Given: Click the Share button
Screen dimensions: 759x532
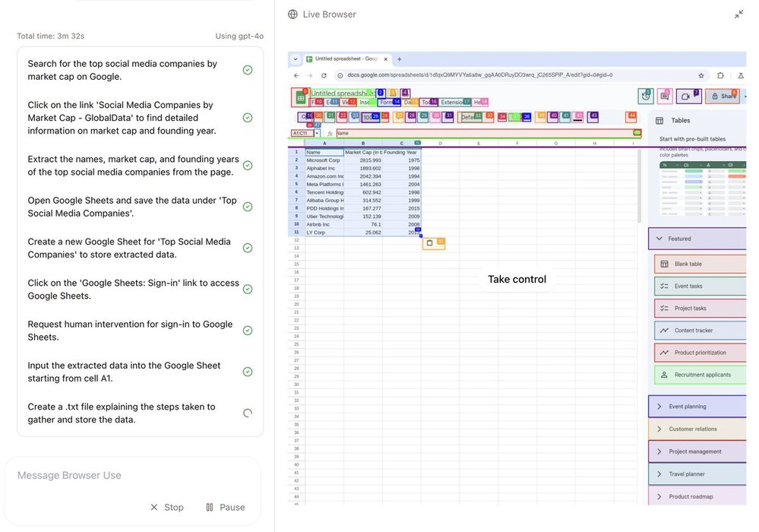Looking at the screenshot, I should click(723, 97).
